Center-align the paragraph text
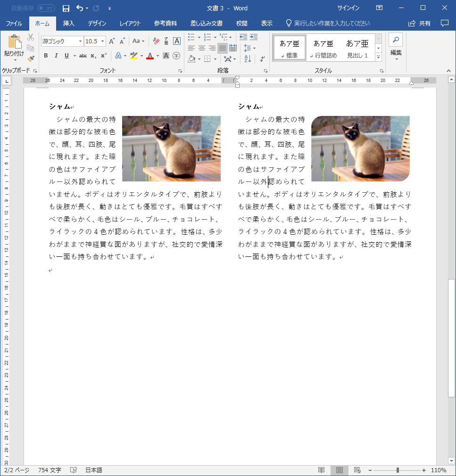Screen dimensions: 456x476 201,48
